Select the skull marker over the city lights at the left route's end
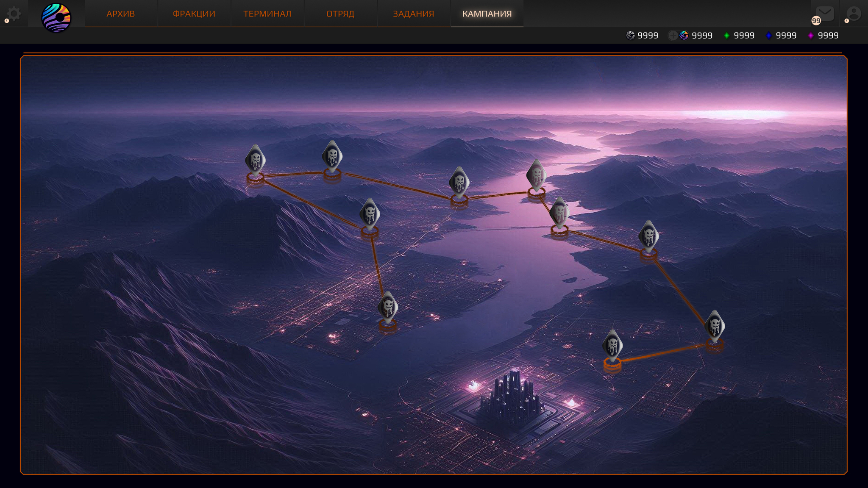The image size is (868, 488). click(388, 308)
